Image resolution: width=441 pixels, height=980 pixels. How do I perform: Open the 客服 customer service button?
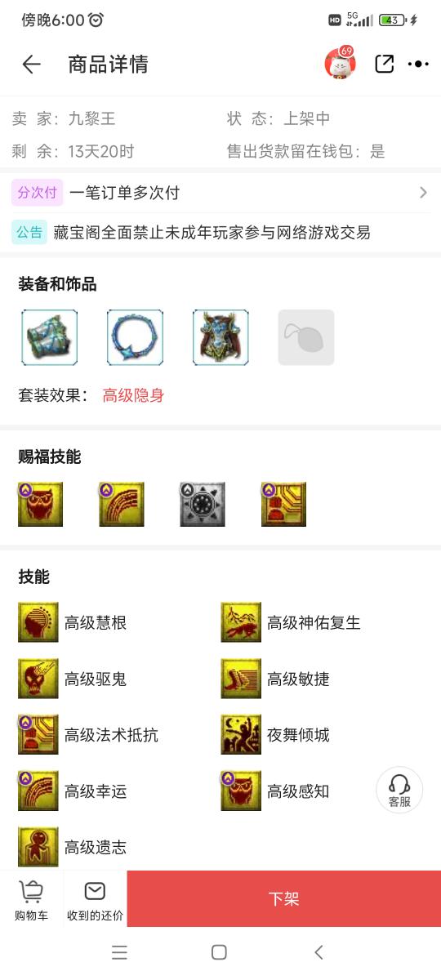(399, 791)
